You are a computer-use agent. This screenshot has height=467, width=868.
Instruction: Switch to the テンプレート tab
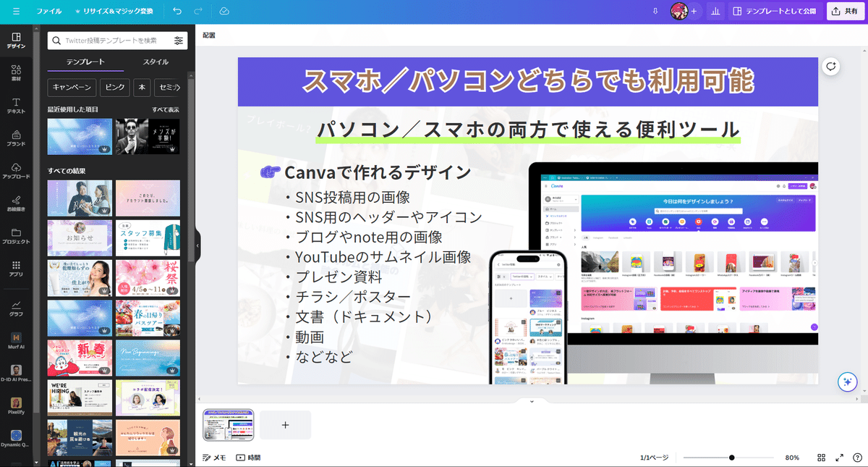tap(85, 62)
